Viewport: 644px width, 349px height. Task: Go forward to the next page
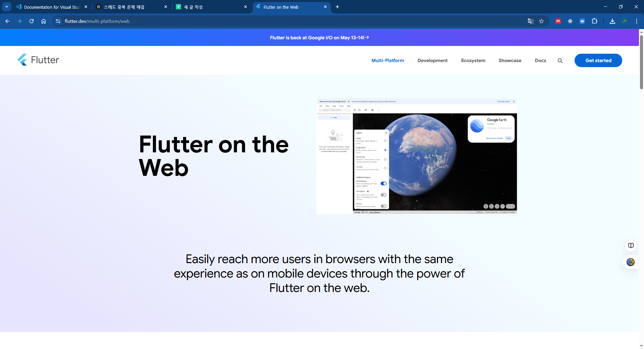coord(19,21)
